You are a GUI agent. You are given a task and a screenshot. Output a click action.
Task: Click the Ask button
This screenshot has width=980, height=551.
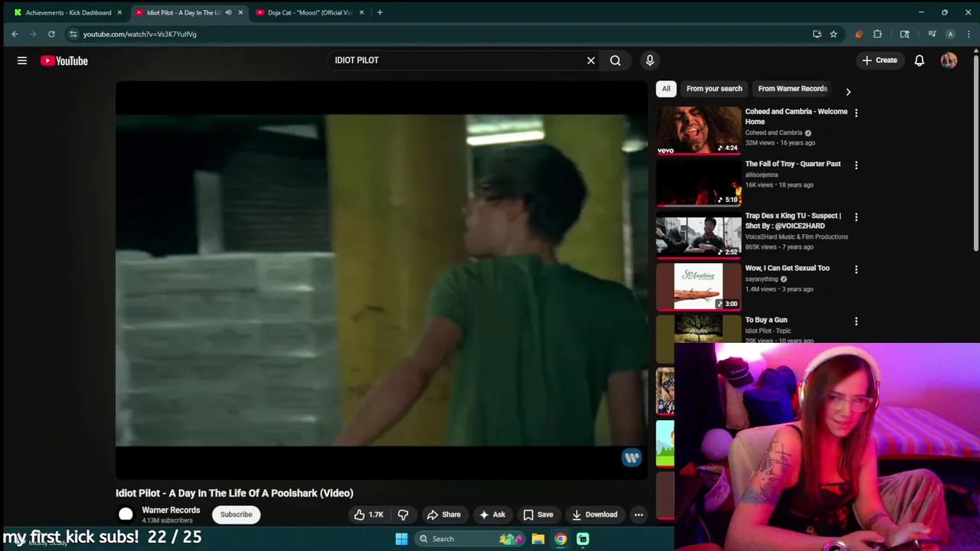point(492,514)
